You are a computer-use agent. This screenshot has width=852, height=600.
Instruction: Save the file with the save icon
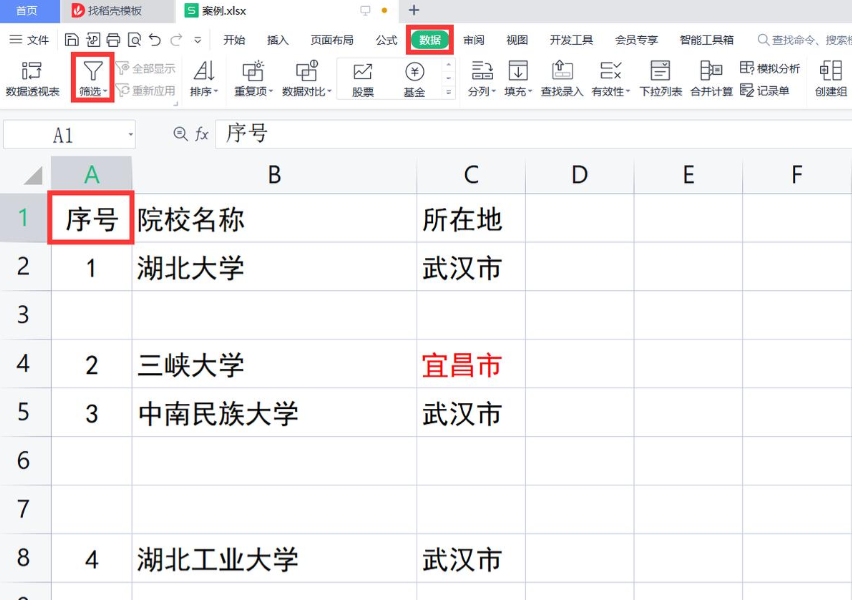[72, 40]
